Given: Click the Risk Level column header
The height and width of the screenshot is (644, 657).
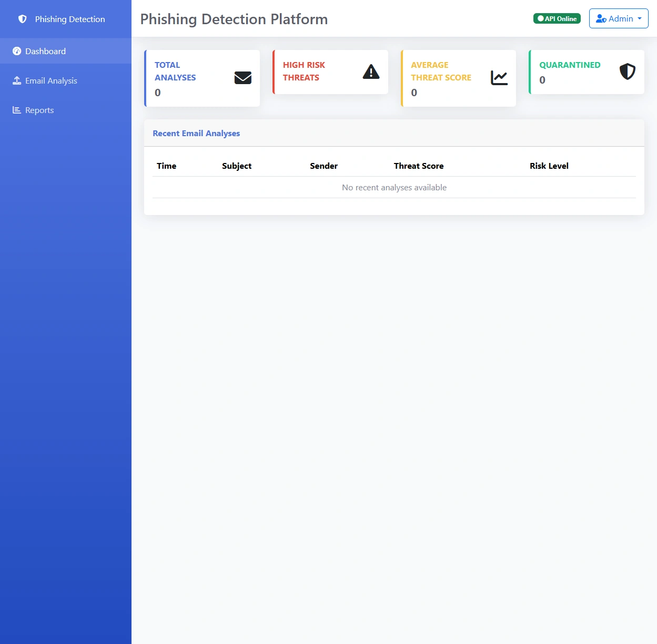Looking at the screenshot, I should [x=549, y=166].
